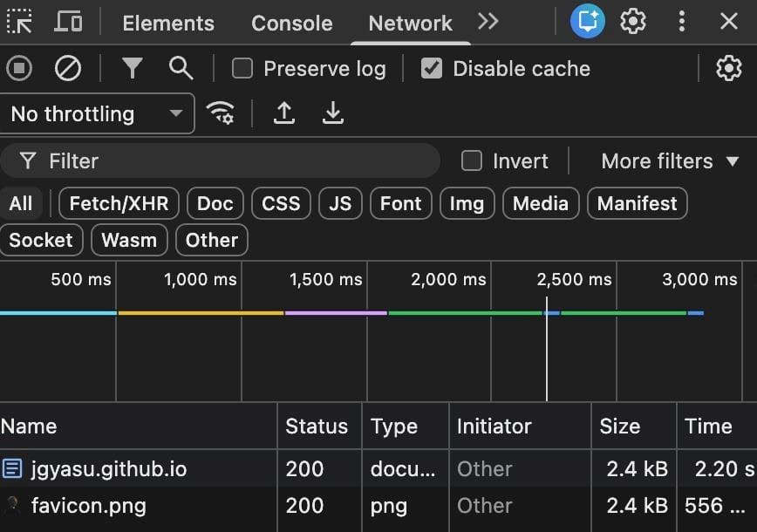The width and height of the screenshot is (757, 532).
Task: Clear the network requests log
Action: [x=69, y=68]
